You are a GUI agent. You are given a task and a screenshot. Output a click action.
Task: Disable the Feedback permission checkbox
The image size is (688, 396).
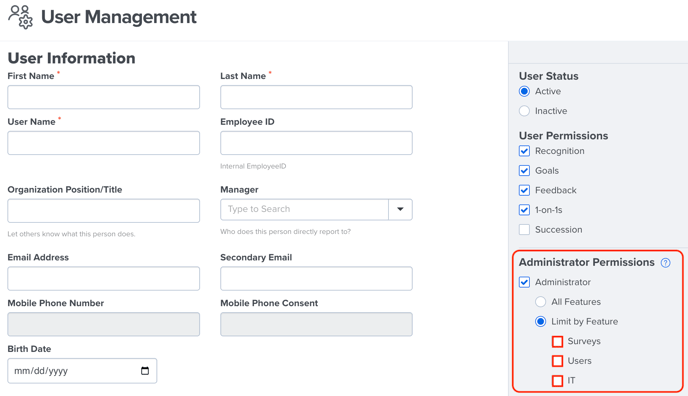pos(524,190)
